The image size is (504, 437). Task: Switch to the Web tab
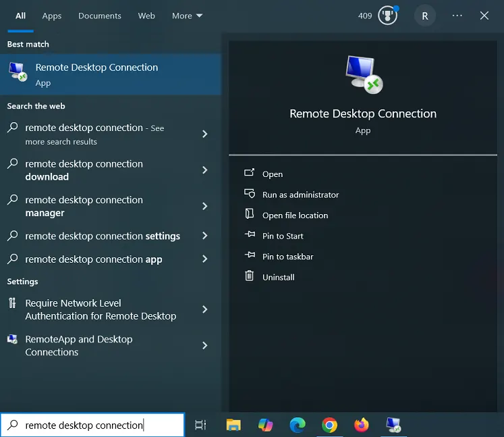(x=146, y=16)
